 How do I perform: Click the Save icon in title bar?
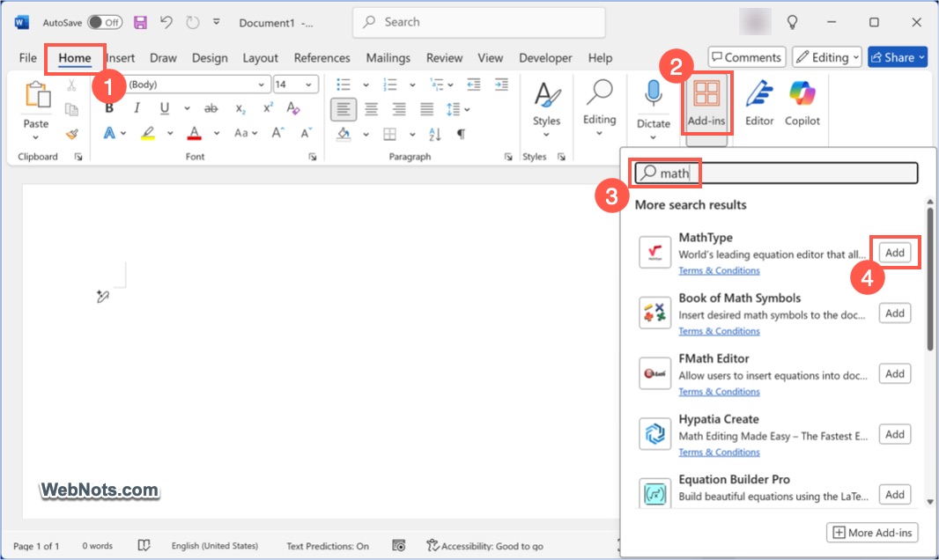coord(140,23)
